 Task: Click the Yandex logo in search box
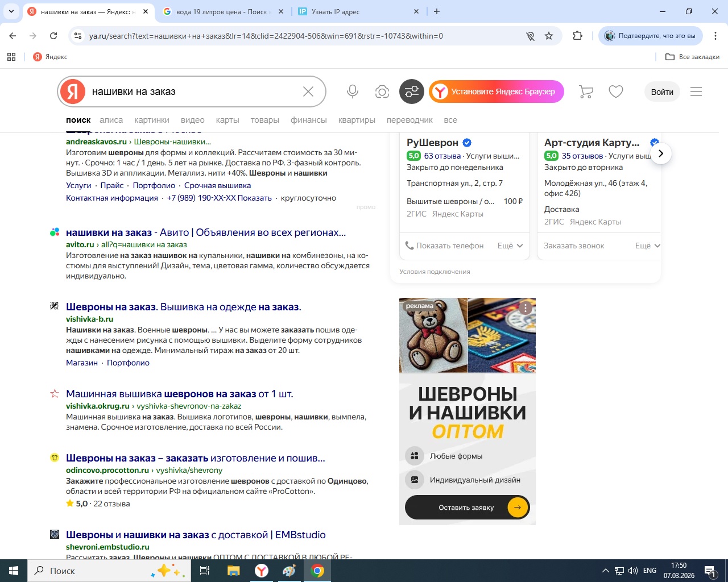pos(73,92)
